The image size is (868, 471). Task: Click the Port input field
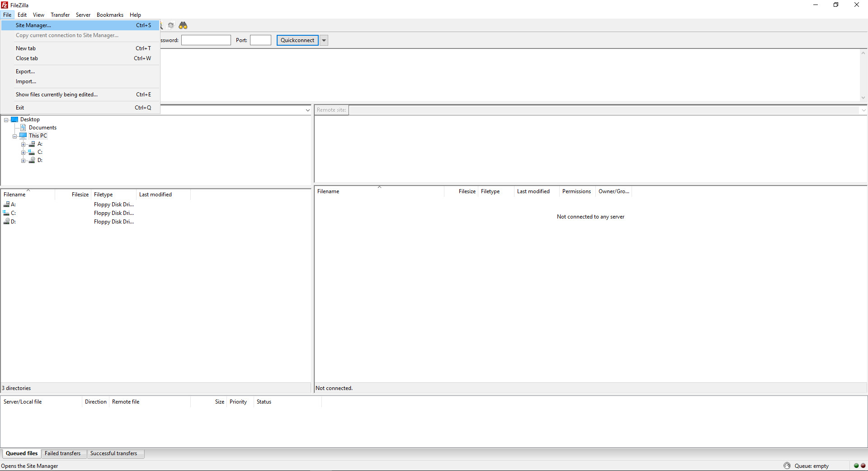click(x=261, y=40)
